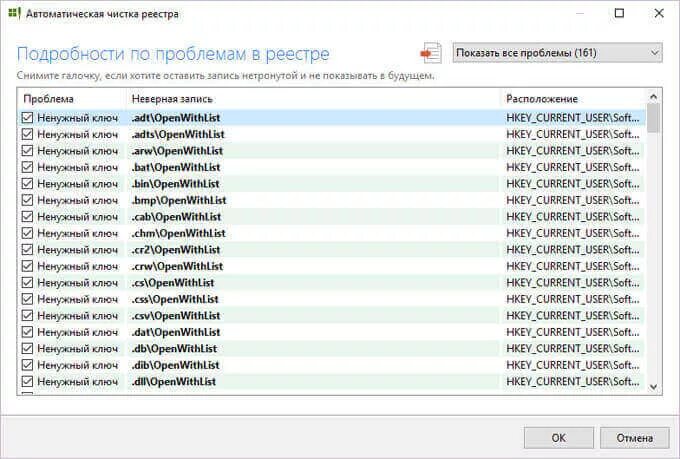
Task: Select the '.chm\OpenWithList' entry text
Action: point(178,233)
